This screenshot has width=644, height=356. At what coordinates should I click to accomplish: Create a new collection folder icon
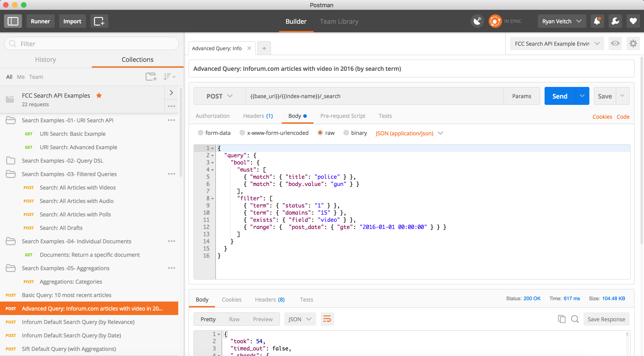(151, 77)
